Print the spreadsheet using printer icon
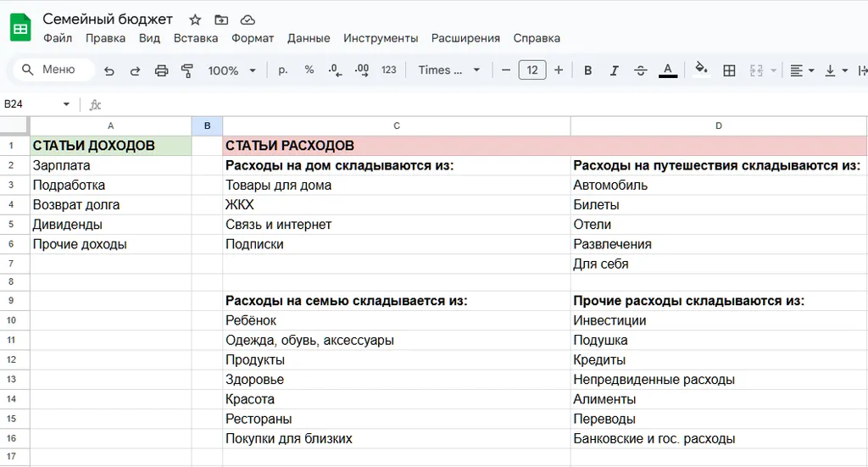Viewport: 868px width, 467px height. click(161, 70)
